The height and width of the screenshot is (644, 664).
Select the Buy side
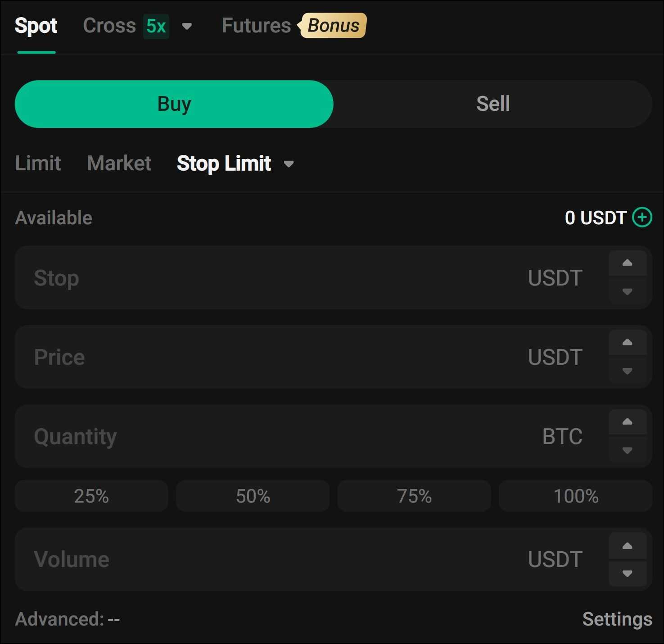click(174, 103)
